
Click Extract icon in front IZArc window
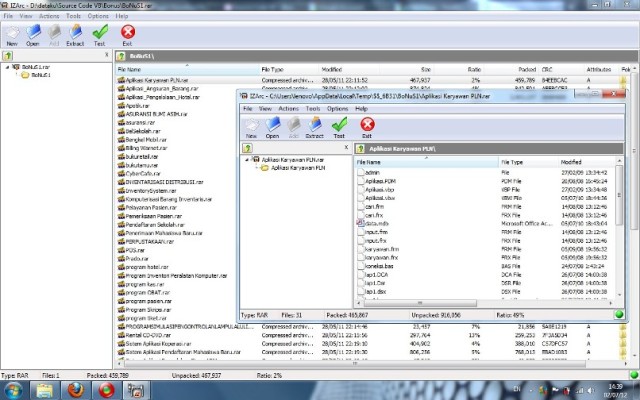click(x=315, y=127)
